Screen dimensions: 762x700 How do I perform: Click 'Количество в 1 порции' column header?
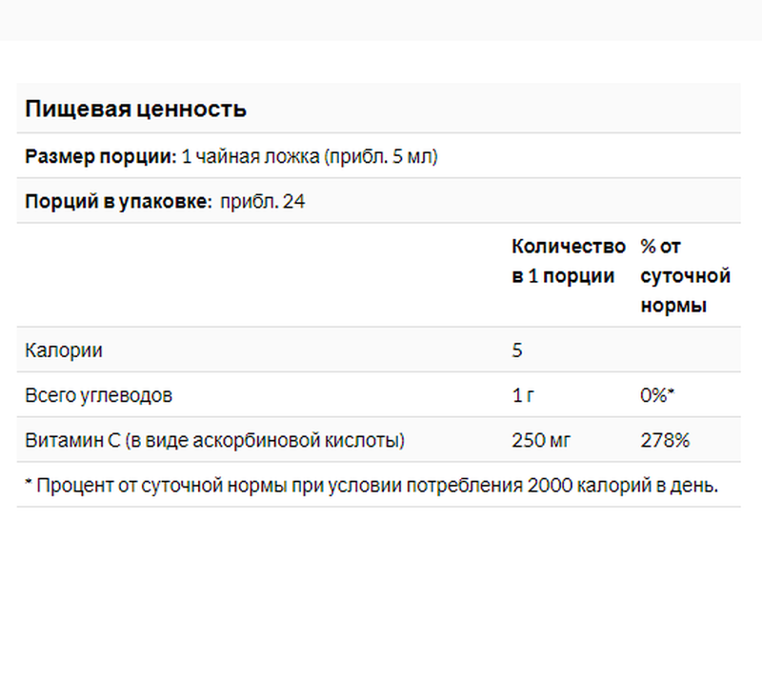coord(569,261)
